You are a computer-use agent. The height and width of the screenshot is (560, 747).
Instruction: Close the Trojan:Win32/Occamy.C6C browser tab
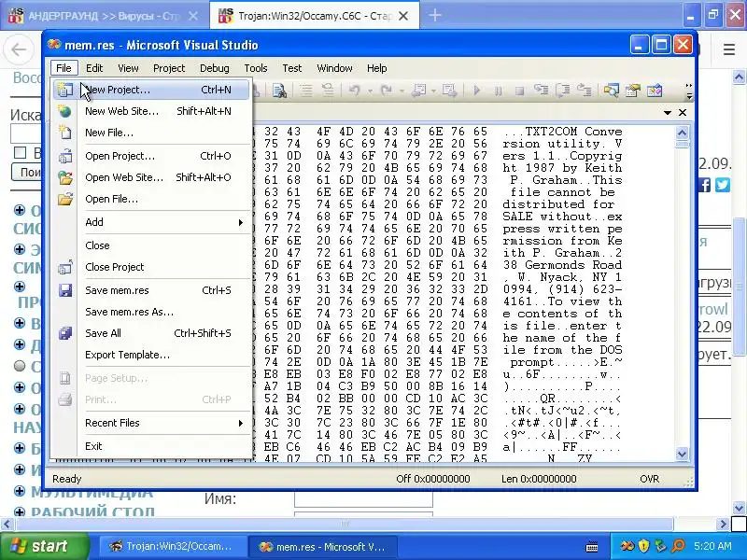(403, 16)
